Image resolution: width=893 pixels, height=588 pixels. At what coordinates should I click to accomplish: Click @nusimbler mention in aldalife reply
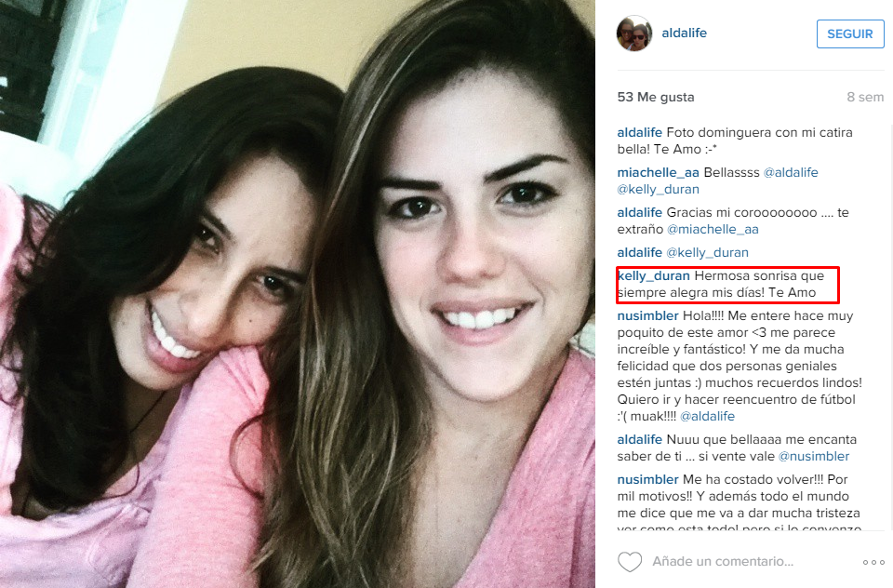(x=813, y=457)
